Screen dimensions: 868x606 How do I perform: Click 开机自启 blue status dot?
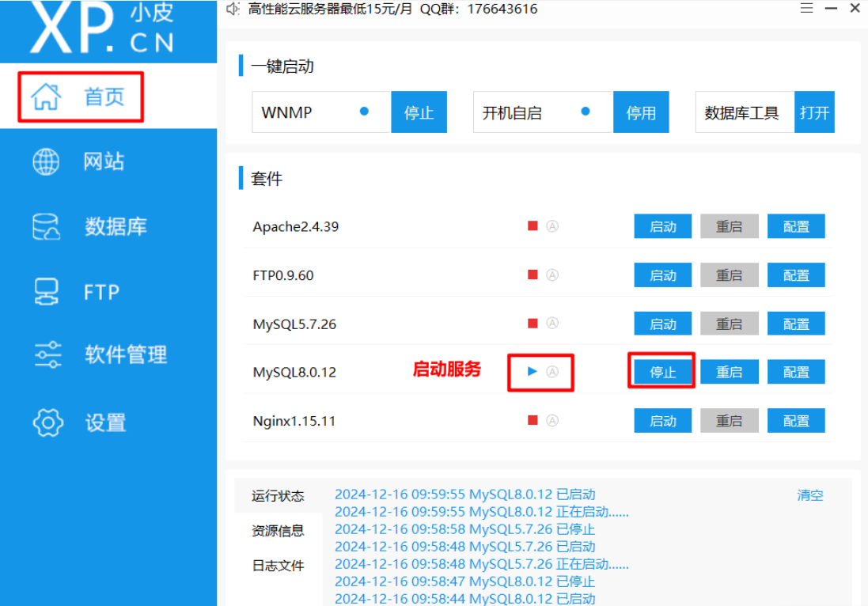point(585,112)
